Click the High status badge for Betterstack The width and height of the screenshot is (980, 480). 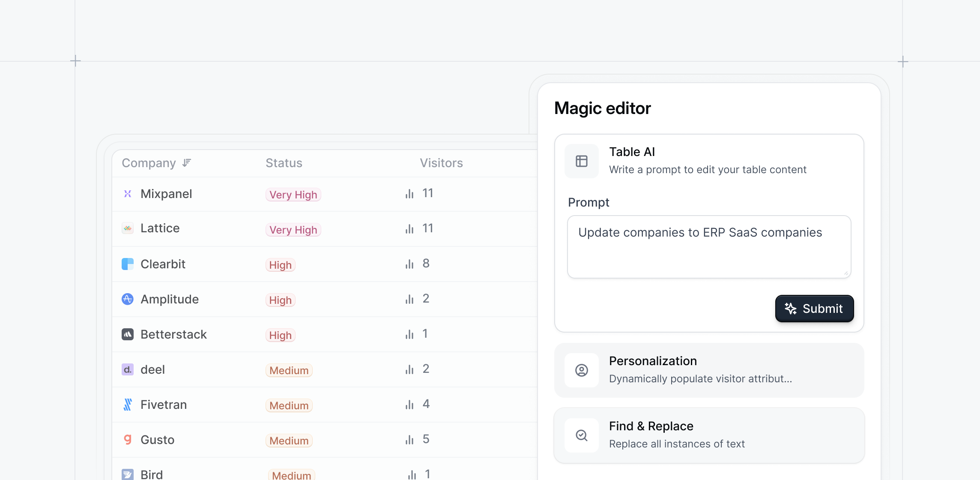[x=281, y=335]
